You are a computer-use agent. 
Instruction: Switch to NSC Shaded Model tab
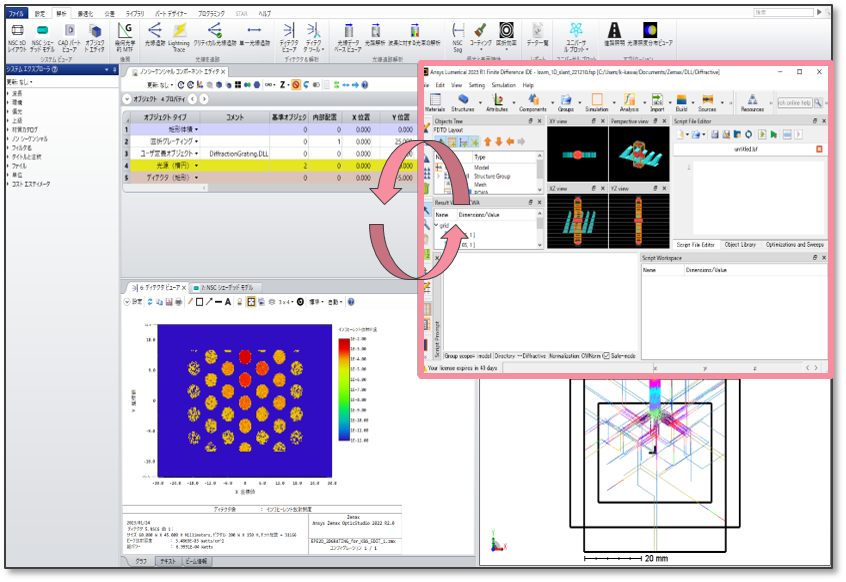coord(227,287)
